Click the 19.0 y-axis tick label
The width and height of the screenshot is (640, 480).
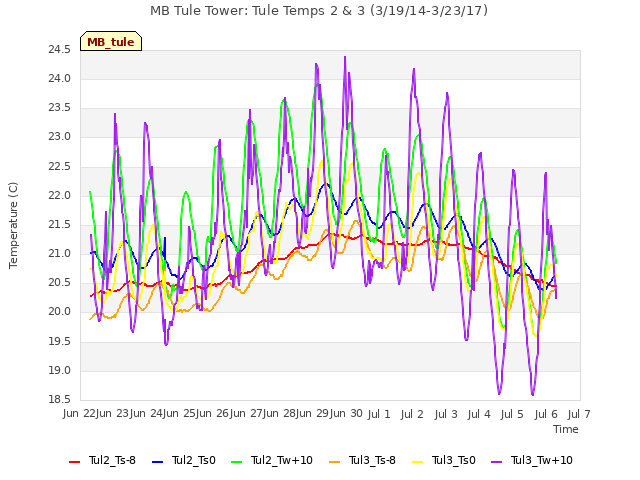pos(59,371)
